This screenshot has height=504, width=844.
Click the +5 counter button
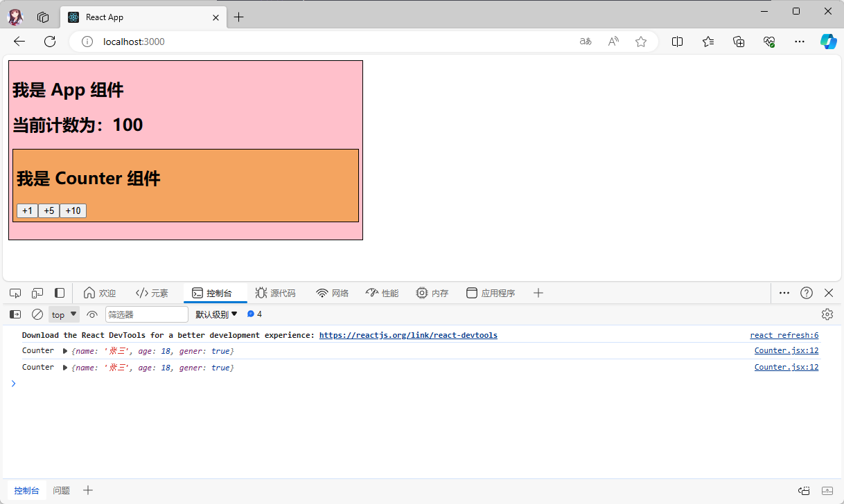49,210
